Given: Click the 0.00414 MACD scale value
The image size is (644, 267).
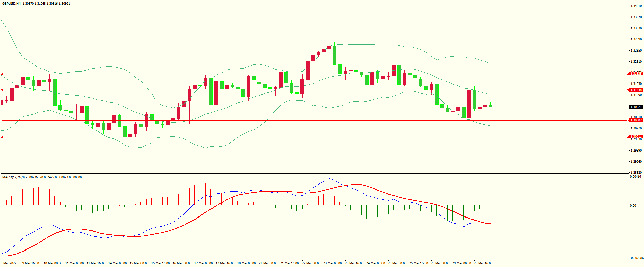Looking at the screenshot, I should tap(635, 177).
